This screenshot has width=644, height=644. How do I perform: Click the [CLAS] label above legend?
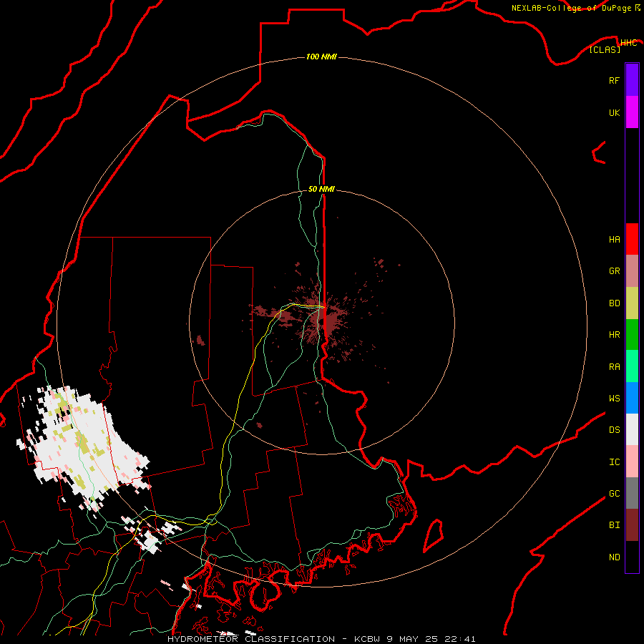point(605,49)
